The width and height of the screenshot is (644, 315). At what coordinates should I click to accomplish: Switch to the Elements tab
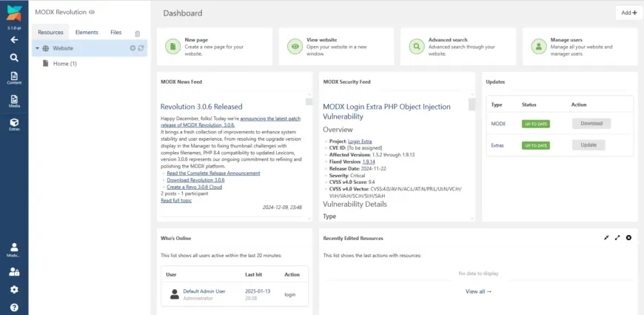pyautogui.click(x=87, y=33)
